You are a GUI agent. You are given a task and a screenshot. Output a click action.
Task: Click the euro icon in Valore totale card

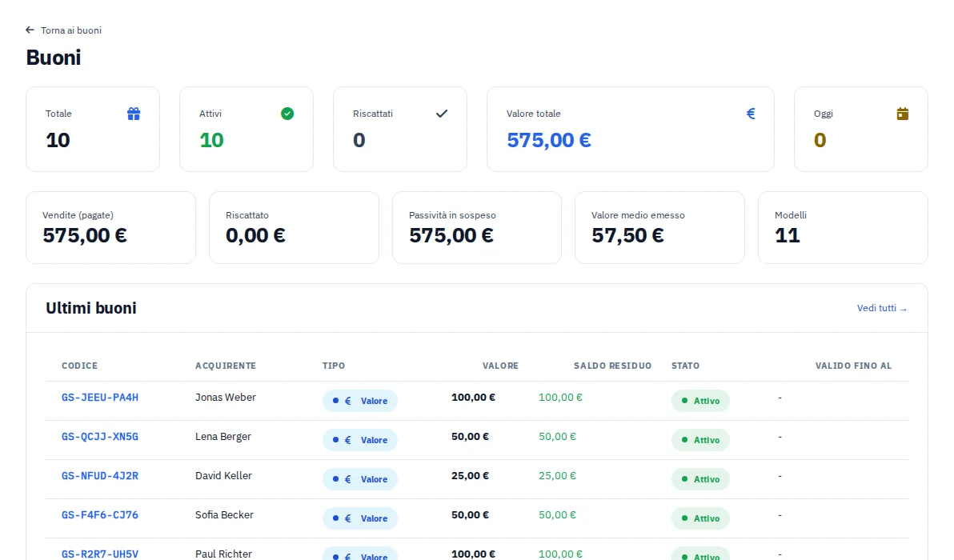pos(751,114)
